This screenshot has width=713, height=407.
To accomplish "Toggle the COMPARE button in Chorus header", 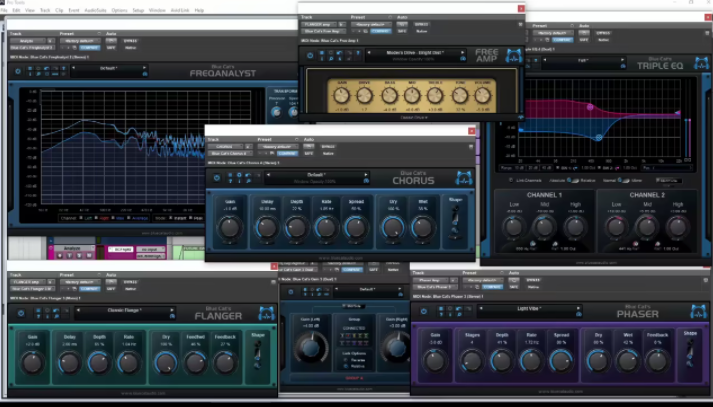I will 287,154.
